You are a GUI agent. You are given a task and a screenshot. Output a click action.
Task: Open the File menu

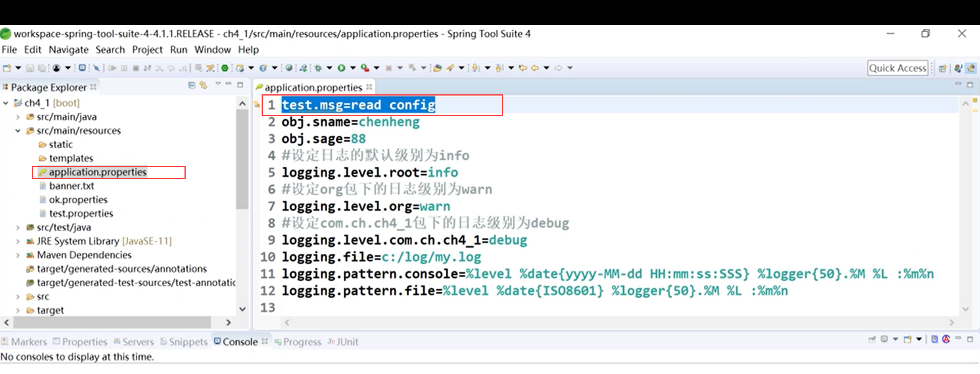9,50
